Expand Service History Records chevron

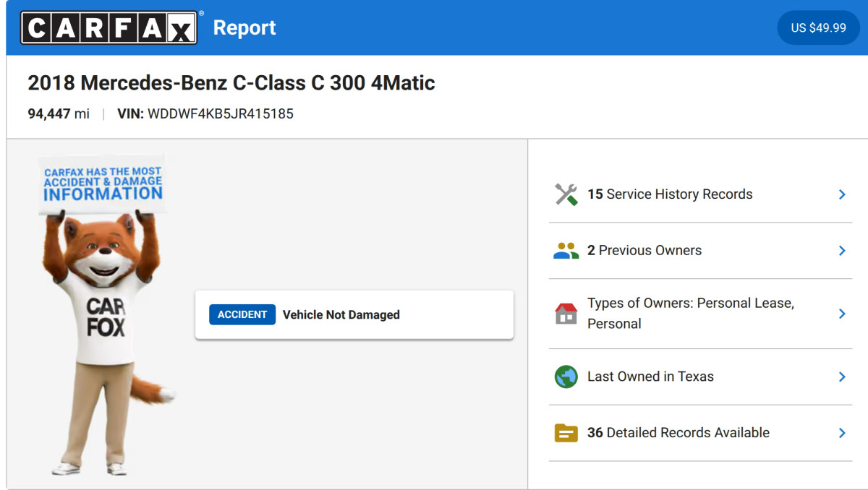point(842,194)
